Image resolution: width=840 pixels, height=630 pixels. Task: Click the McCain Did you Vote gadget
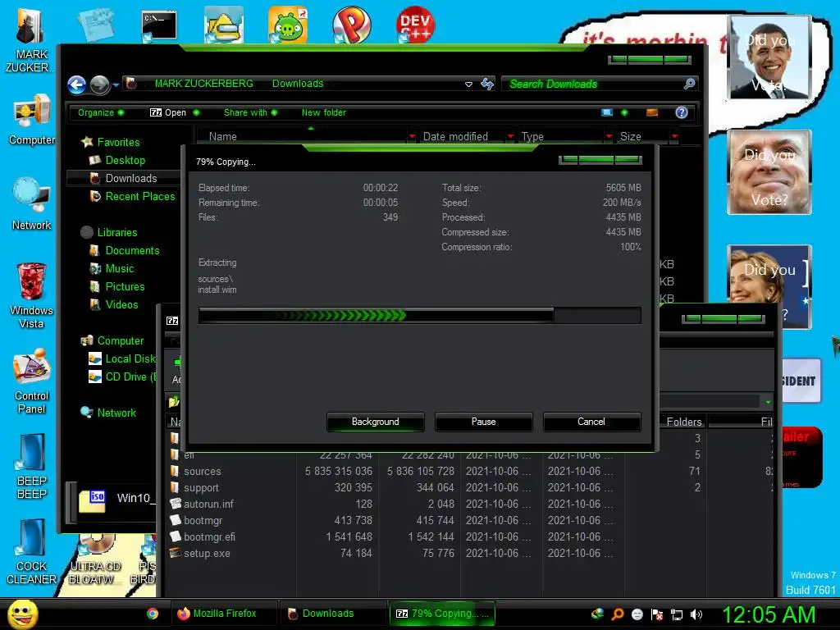pos(769,172)
